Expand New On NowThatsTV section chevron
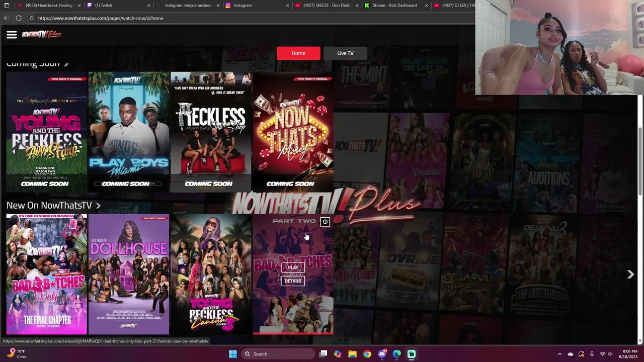 point(98,206)
